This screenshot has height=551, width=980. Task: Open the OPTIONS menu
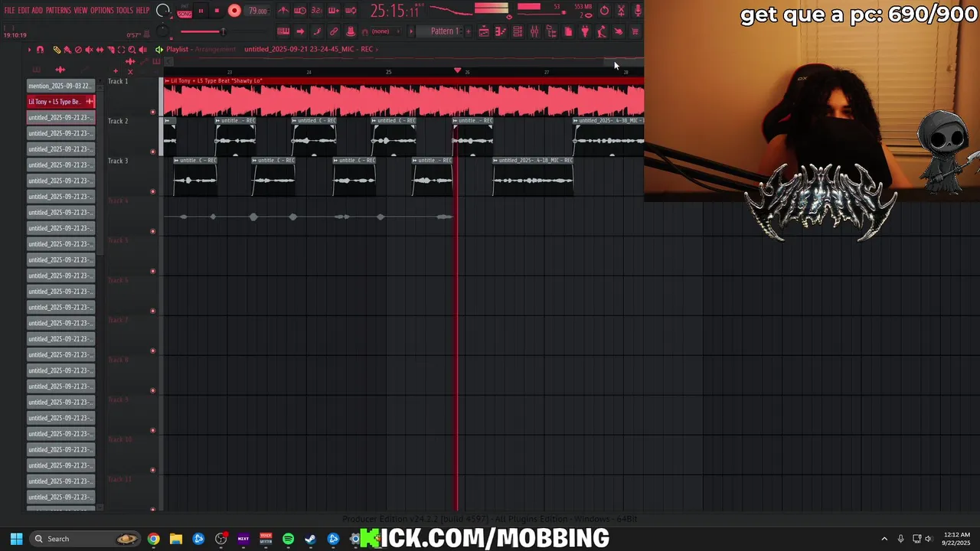(102, 11)
